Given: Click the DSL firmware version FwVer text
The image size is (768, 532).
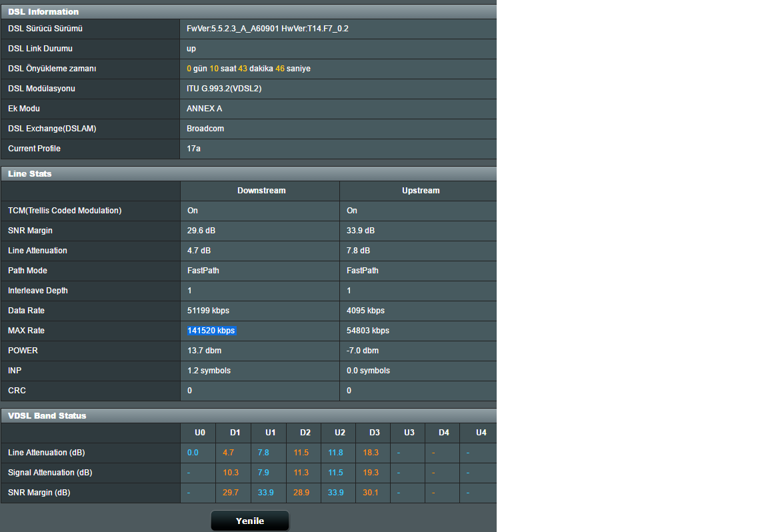Looking at the screenshot, I should click(x=267, y=29).
